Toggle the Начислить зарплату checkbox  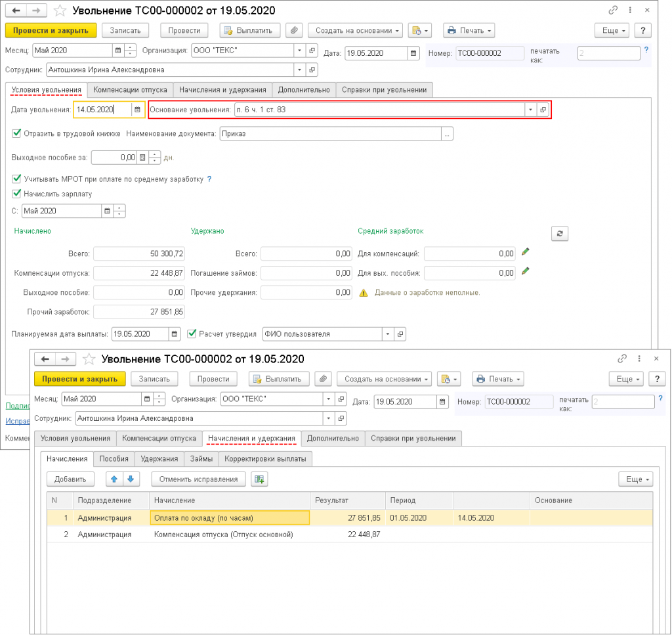coord(16,194)
